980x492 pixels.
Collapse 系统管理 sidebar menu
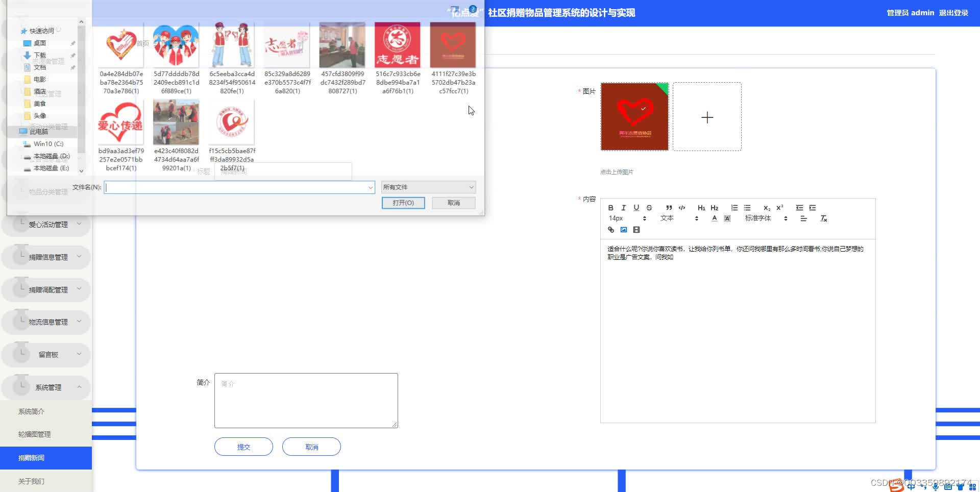click(x=46, y=387)
